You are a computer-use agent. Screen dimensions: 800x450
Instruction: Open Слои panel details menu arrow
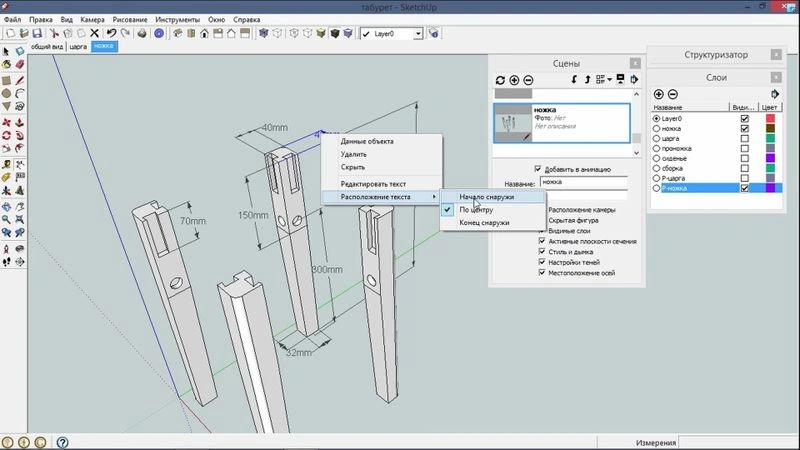point(775,94)
